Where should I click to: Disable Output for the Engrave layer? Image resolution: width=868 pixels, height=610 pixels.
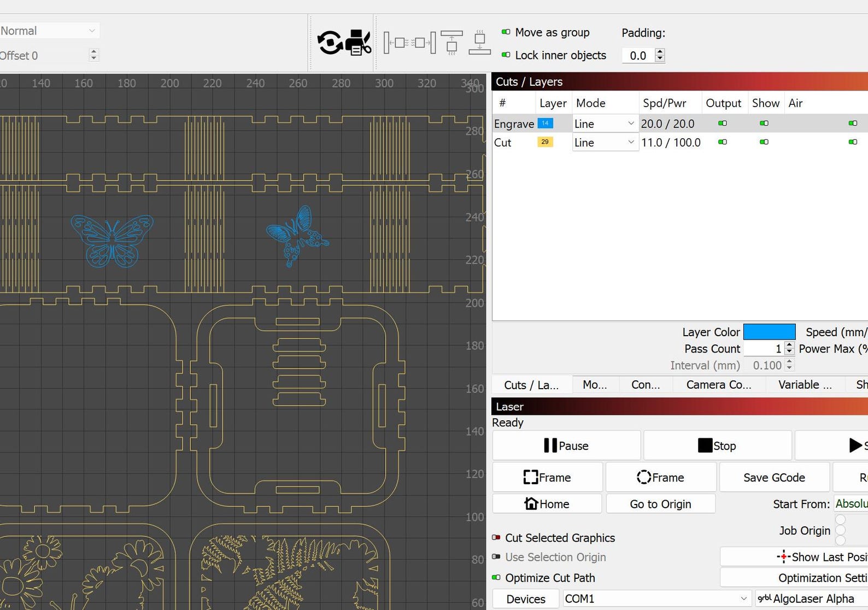click(x=723, y=124)
